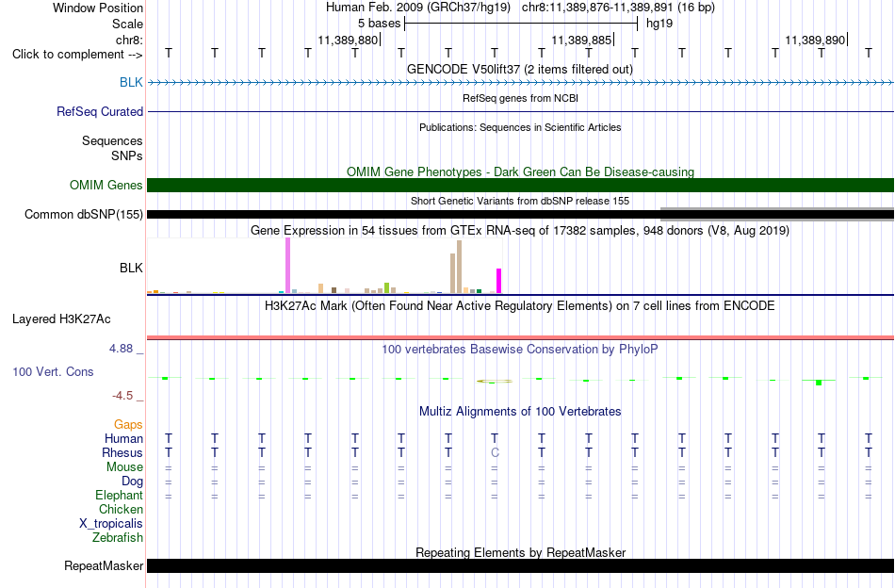Open the OMIM Genes track label
The height and width of the screenshot is (588, 895).
pos(106,185)
